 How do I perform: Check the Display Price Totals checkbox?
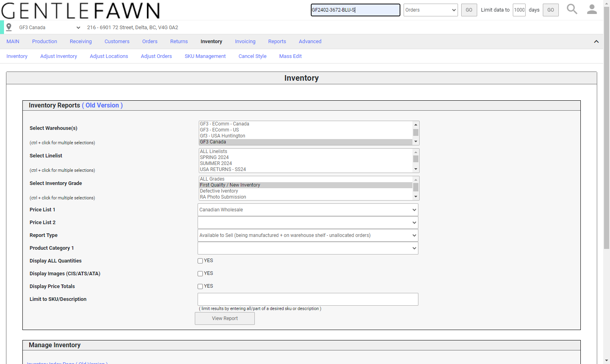[200, 286]
